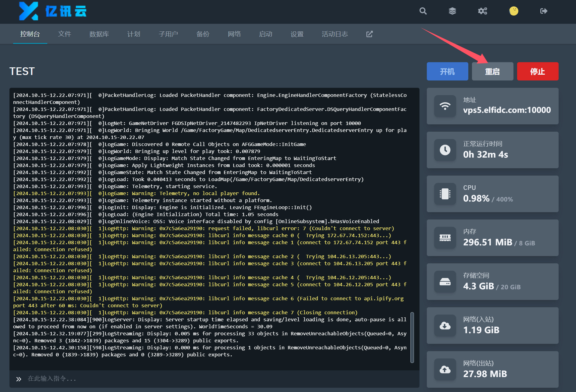
Task: Click the 网络(入站) label
Action: point(478,319)
